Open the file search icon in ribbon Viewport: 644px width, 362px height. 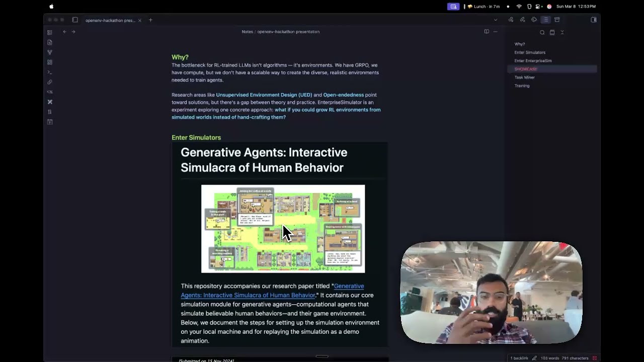50,42
